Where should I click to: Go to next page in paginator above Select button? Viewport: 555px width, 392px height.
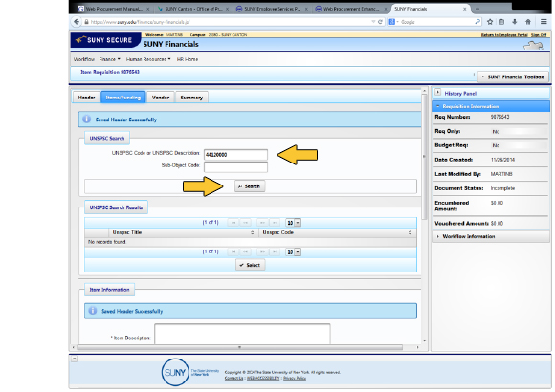pos(262,251)
